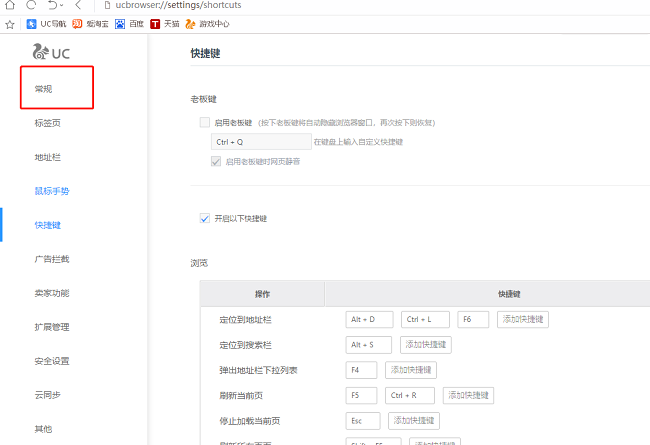Viewport: 650px width, 445px height.
Task: Select 地址栏 in the settings sidebar
Action: tap(47, 157)
